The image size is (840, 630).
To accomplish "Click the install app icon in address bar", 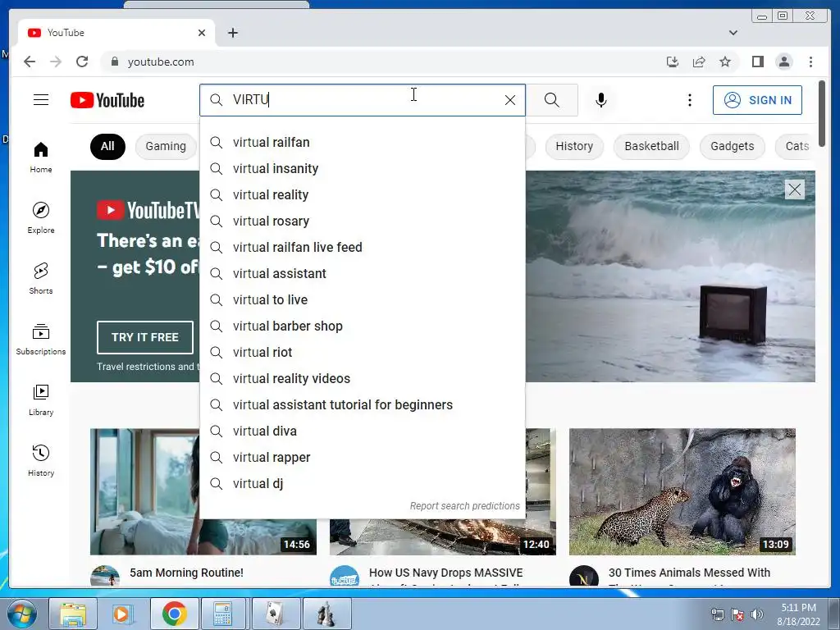I will pyautogui.click(x=673, y=62).
